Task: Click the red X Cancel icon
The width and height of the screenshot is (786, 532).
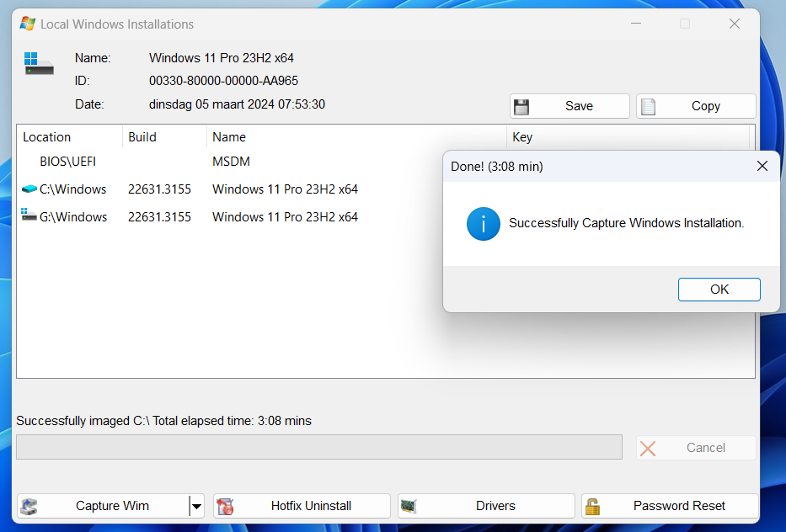Action: (x=648, y=449)
